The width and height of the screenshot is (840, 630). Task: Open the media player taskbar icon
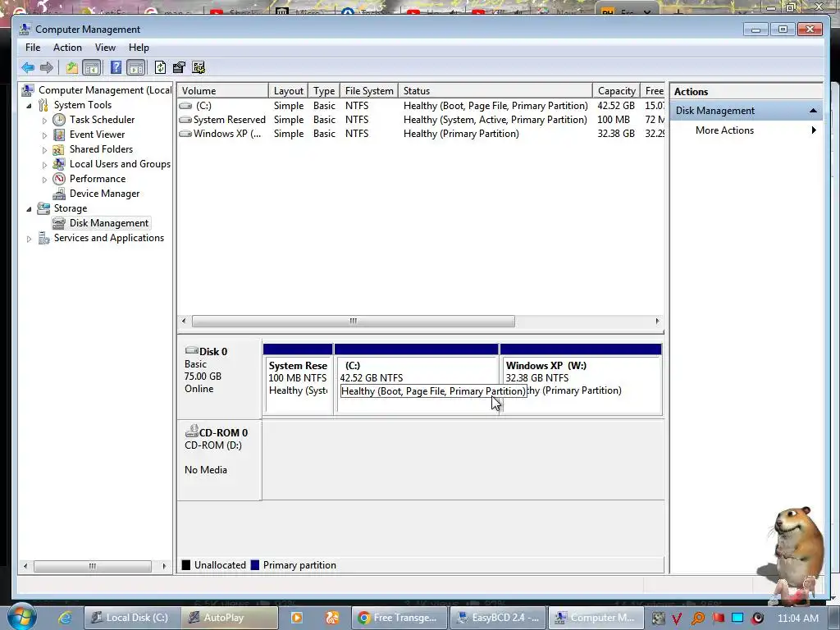[296, 618]
